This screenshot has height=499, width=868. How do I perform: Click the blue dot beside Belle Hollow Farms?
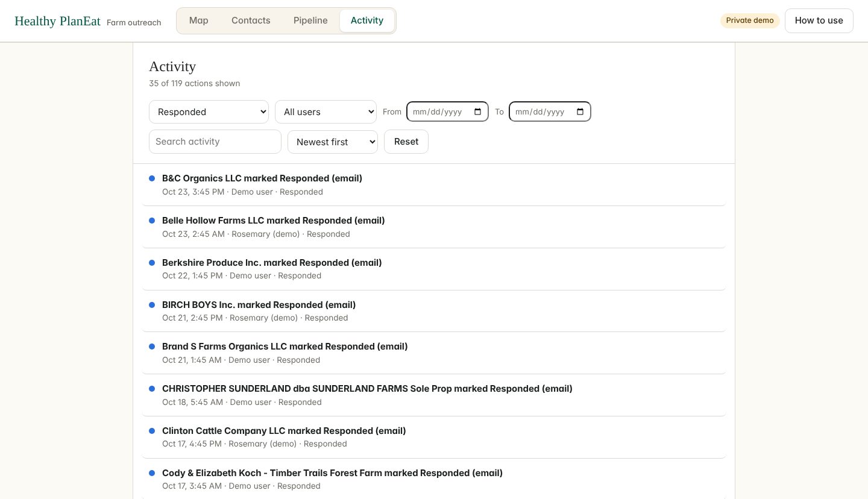click(152, 221)
